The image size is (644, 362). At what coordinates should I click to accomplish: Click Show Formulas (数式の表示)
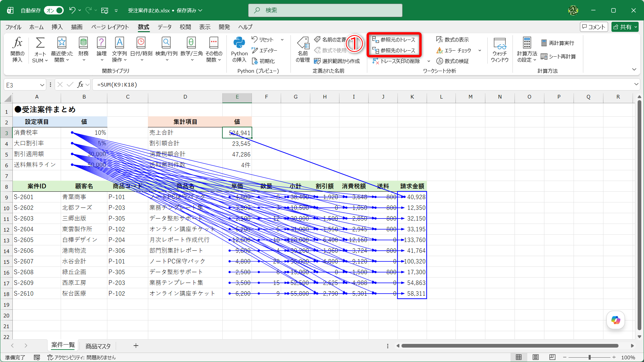pyautogui.click(x=452, y=40)
